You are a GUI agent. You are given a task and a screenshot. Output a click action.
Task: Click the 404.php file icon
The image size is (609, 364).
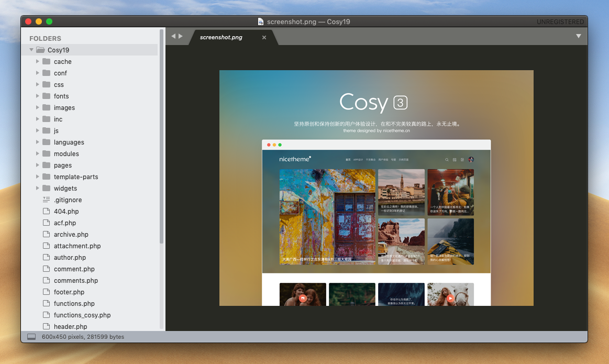click(x=46, y=212)
